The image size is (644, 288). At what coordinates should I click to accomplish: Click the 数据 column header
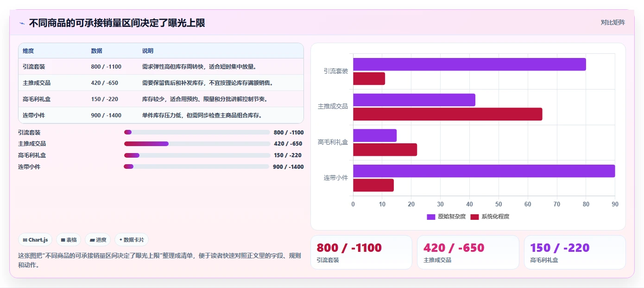click(97, 51)
